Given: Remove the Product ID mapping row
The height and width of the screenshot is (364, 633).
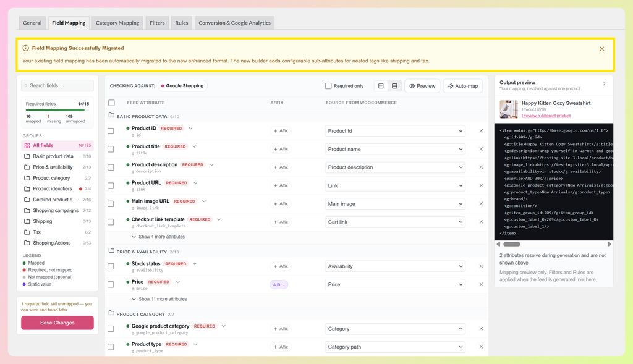Looking at the screenshot, I should click(481, 131).
